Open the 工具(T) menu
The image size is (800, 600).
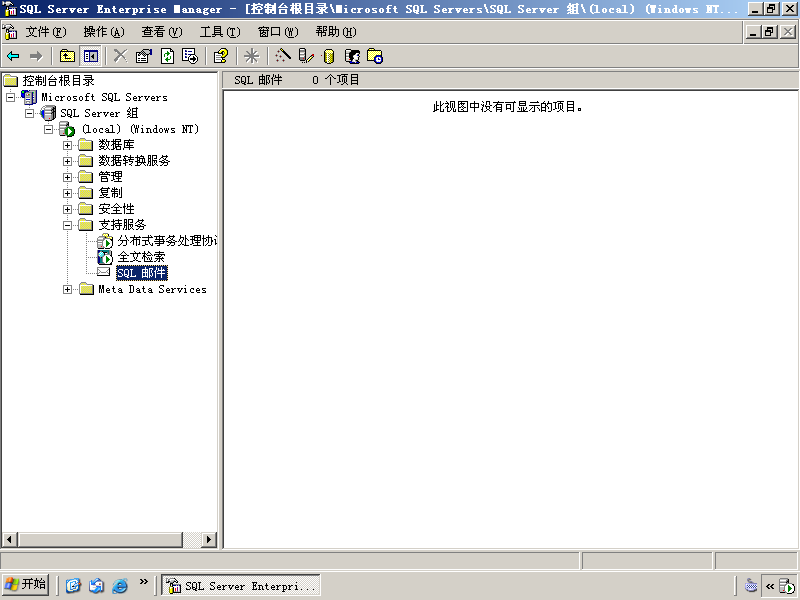point(220,32)
